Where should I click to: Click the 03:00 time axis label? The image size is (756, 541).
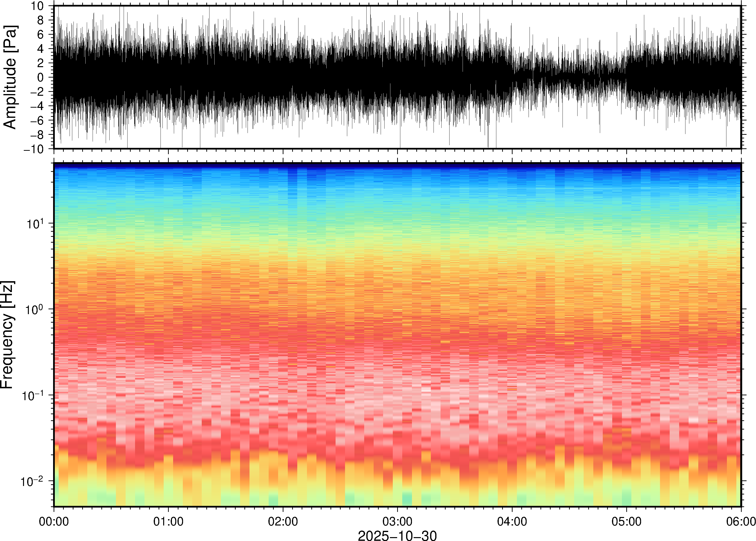(397, 521)
